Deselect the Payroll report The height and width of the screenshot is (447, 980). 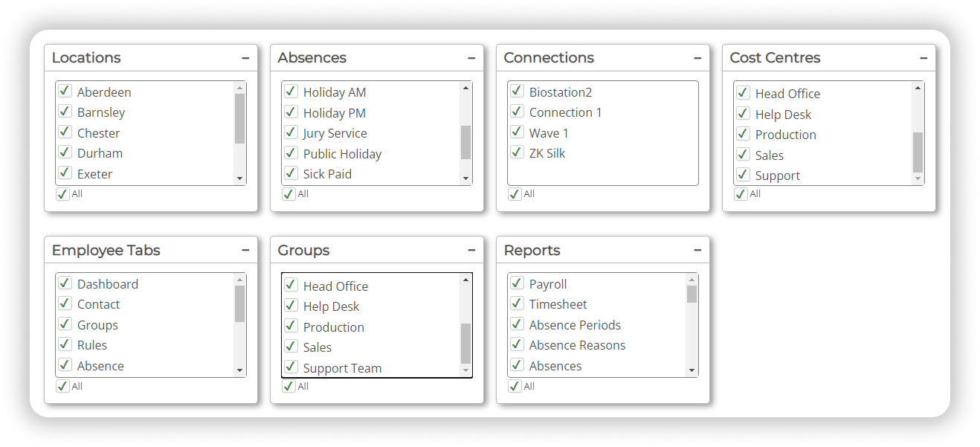pyautogui.click(x=517, y=283)
